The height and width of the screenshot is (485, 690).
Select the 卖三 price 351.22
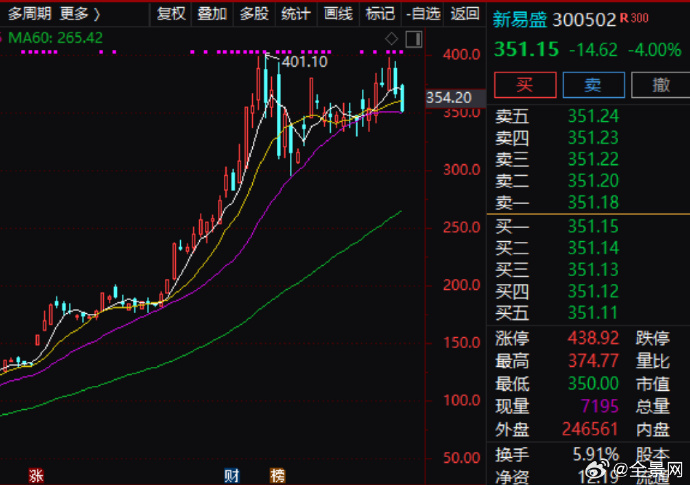coord(593,159)
